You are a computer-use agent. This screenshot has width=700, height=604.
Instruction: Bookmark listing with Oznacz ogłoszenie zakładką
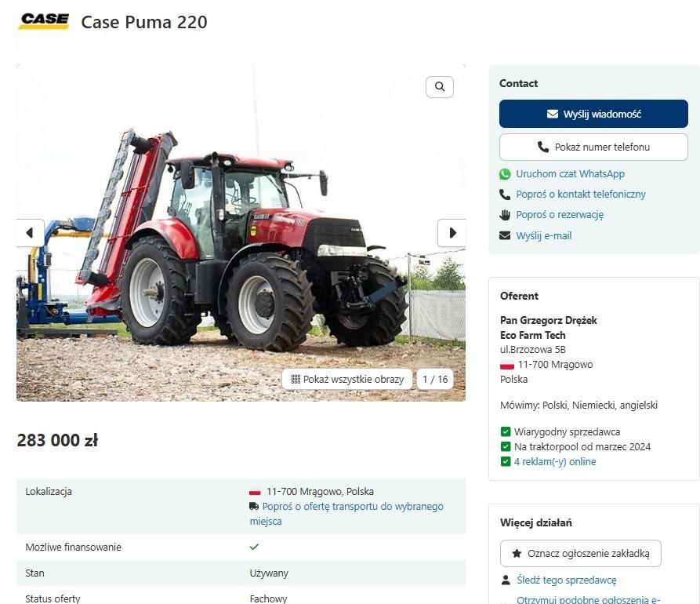pos(580,554)
